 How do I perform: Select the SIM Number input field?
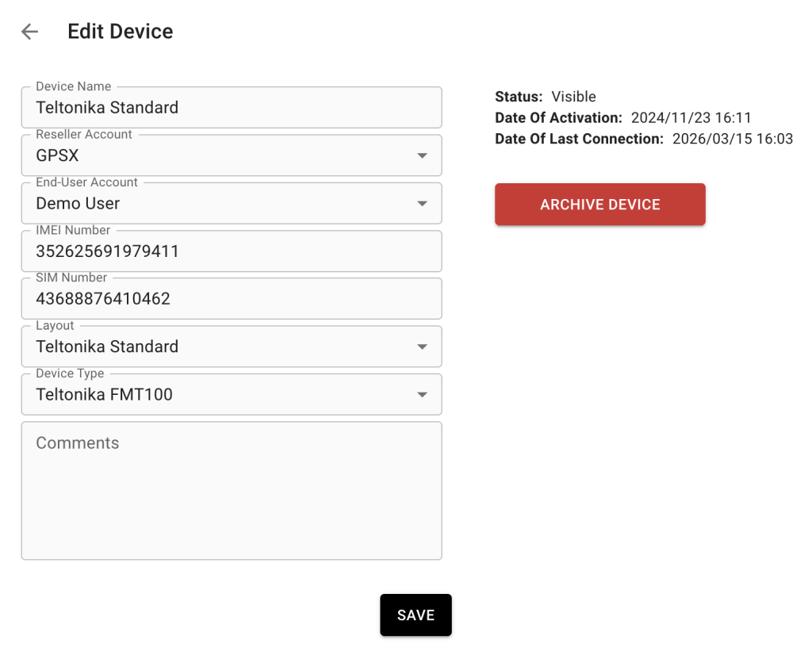point(230,300)
